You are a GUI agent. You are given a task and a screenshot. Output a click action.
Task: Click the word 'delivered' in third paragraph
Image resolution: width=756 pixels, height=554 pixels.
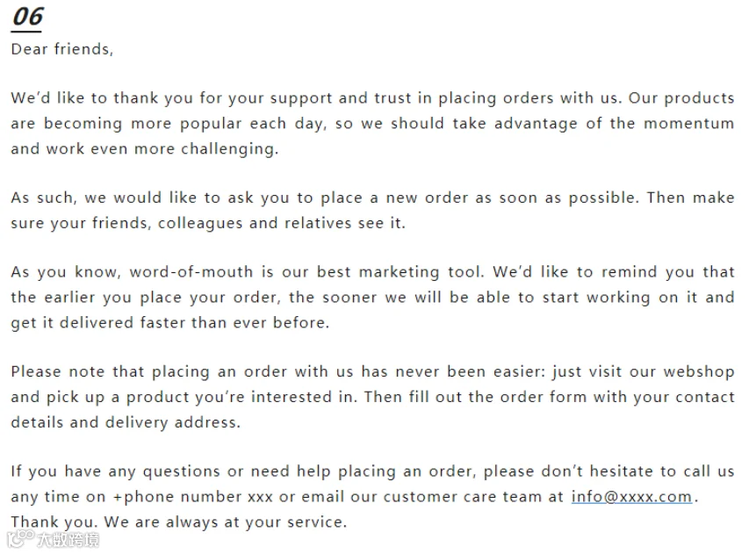96,322
